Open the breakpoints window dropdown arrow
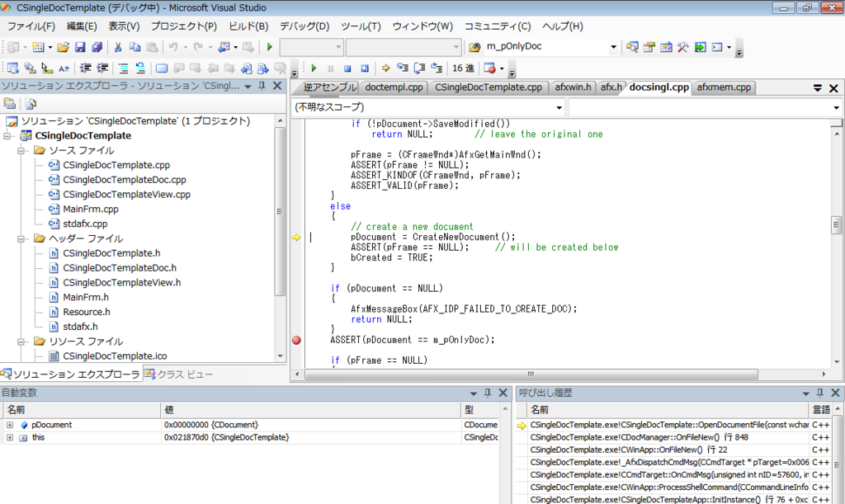Viewport: 845px width, 504px height. tap(502, 68)
